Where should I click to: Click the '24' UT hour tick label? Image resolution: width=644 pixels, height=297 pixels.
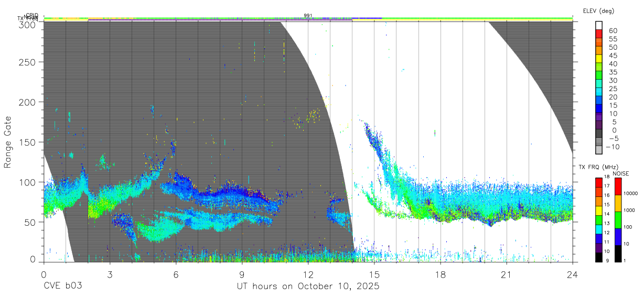(x=572, y=274)
